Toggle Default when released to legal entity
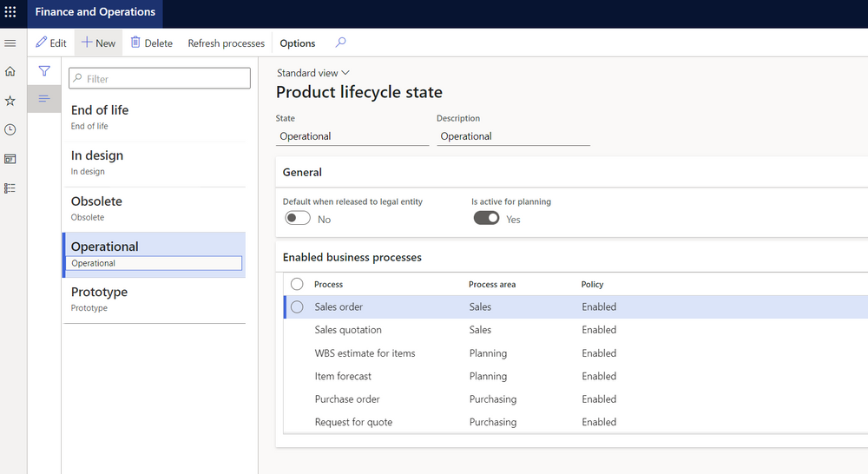868x474 pixels. 298,219
